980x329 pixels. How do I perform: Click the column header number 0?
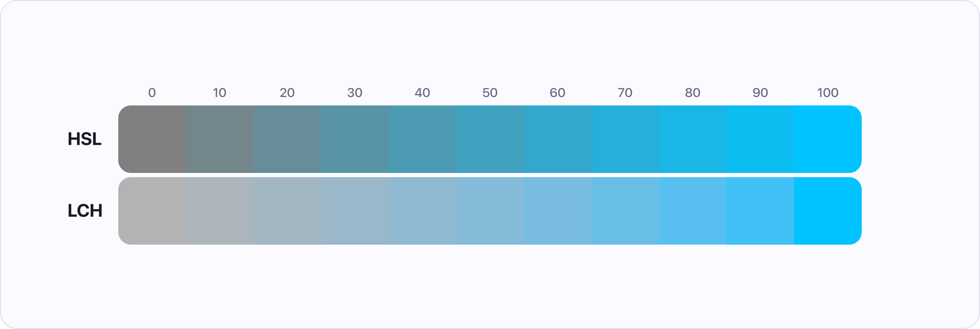[x=152, y=93]
